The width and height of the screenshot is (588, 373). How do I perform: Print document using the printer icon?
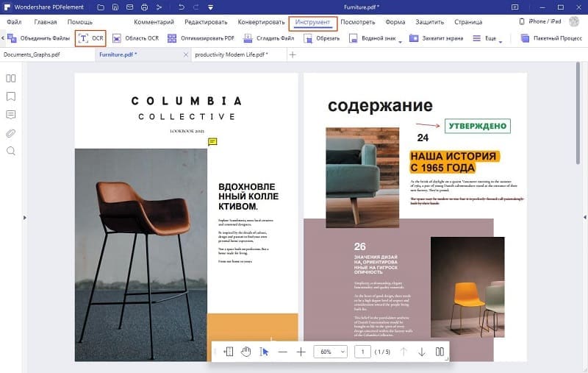(144, 7)
